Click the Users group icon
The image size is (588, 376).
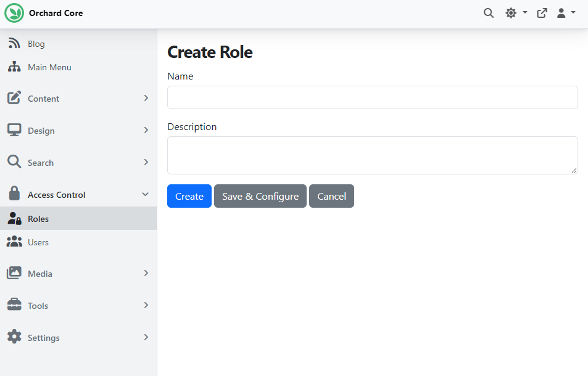click(14, 242)
